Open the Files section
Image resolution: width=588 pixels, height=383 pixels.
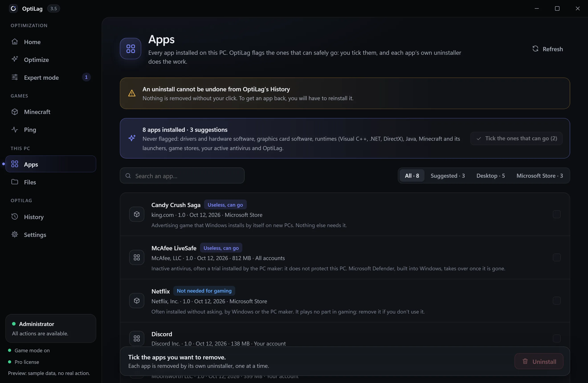tap(51, 182)
